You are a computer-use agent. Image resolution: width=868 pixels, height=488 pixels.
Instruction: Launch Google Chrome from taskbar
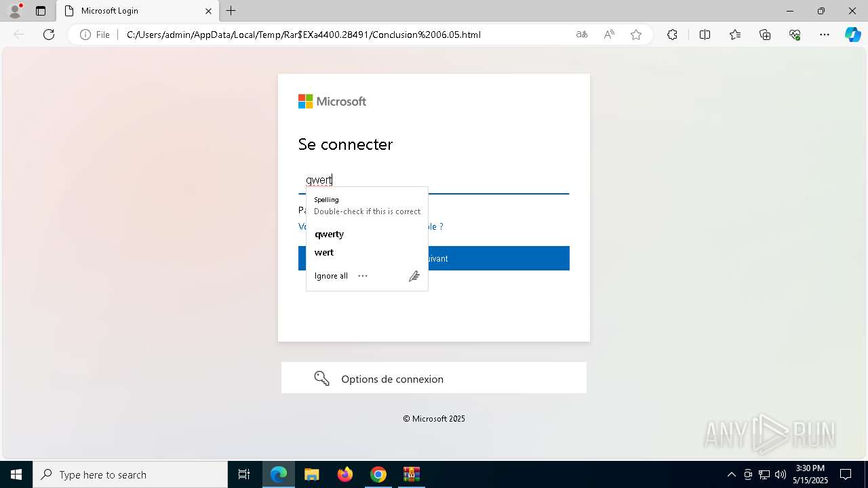(x=378, y=474)
